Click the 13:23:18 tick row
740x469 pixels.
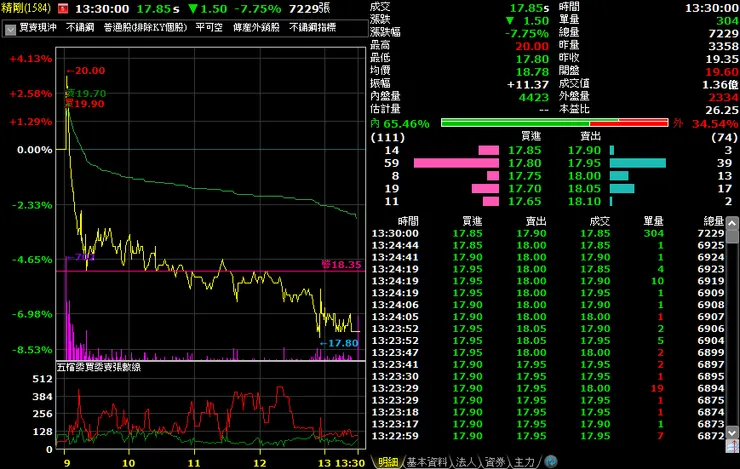[548, 412]
